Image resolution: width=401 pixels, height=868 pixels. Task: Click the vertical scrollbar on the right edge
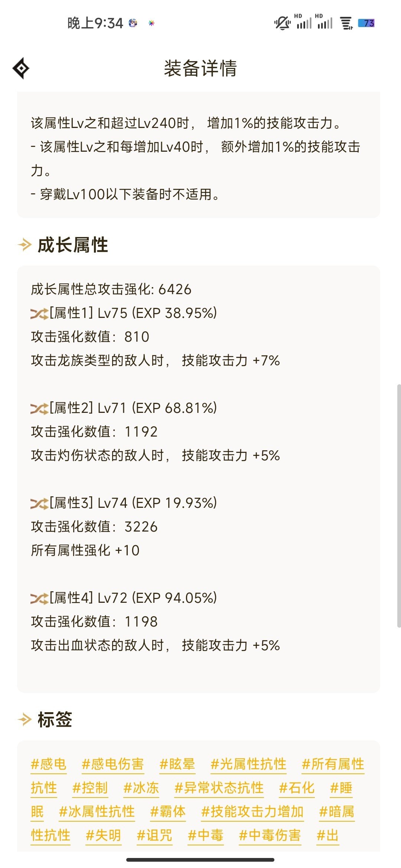pos(399,506)
